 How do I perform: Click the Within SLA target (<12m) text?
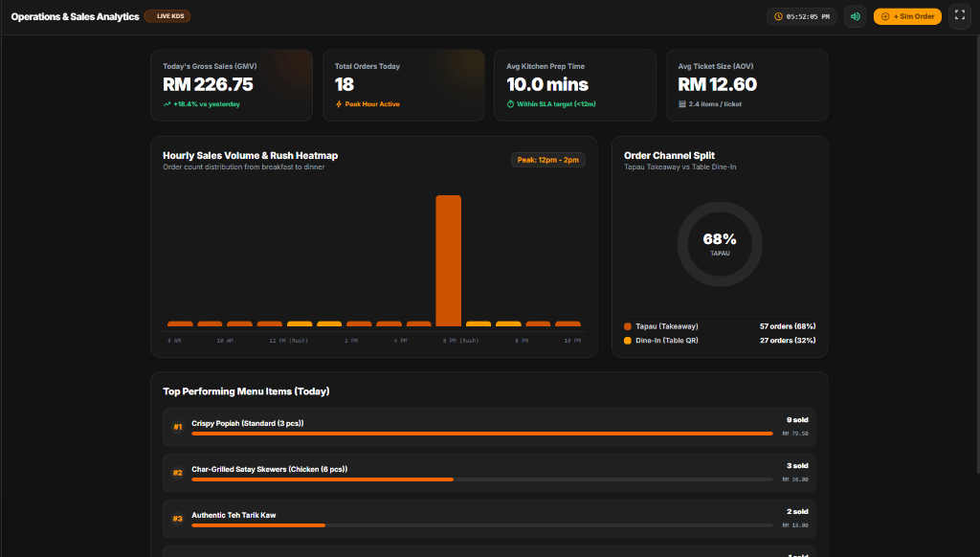[556, 104]
